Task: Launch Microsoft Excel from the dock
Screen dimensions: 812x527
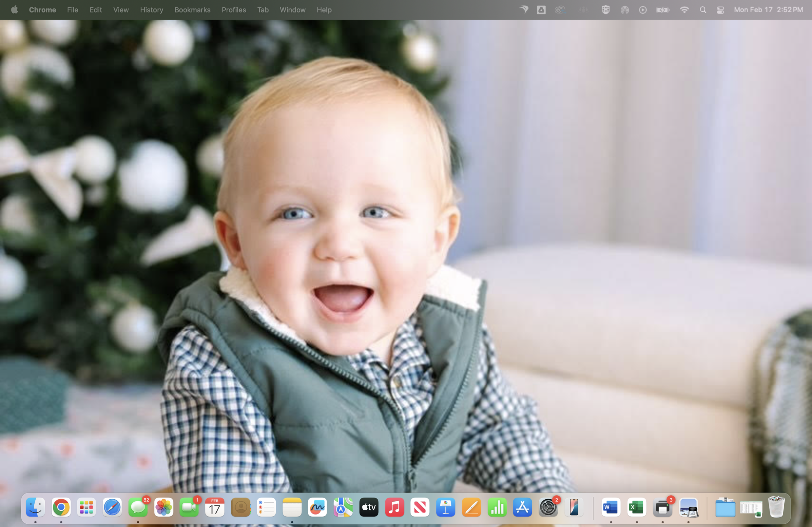Action: click(x=637, y=507)
